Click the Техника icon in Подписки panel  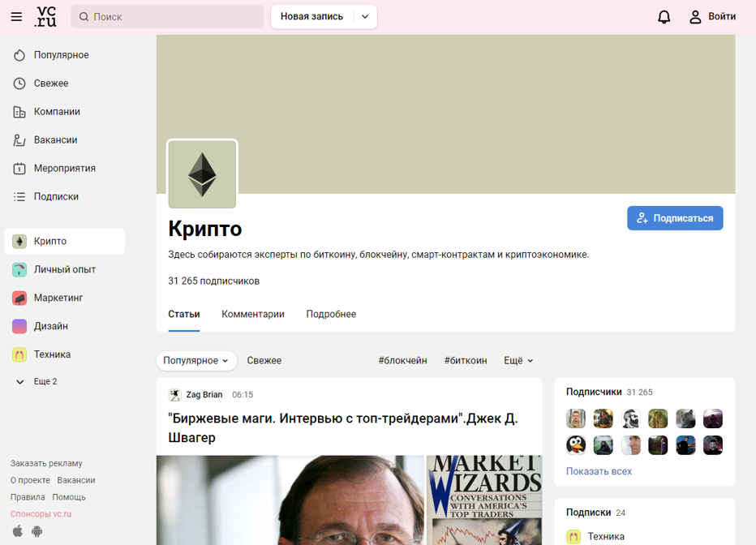[x=573, y=536]
